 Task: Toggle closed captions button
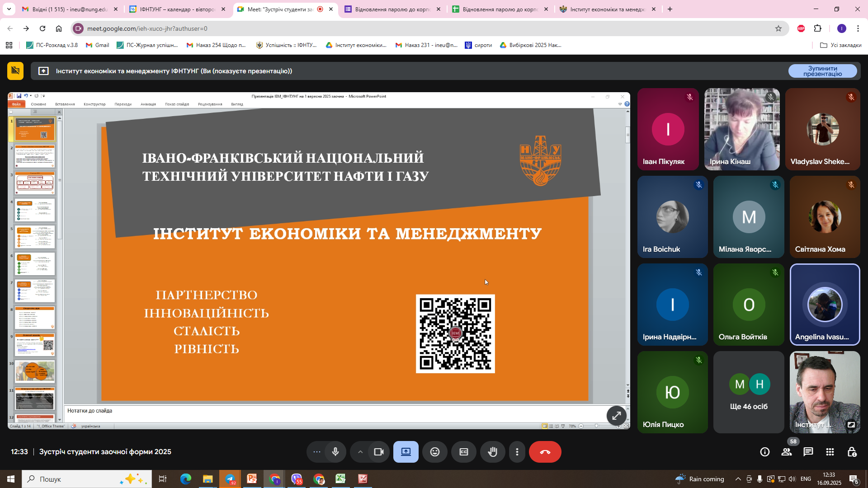tap(464, 452)
